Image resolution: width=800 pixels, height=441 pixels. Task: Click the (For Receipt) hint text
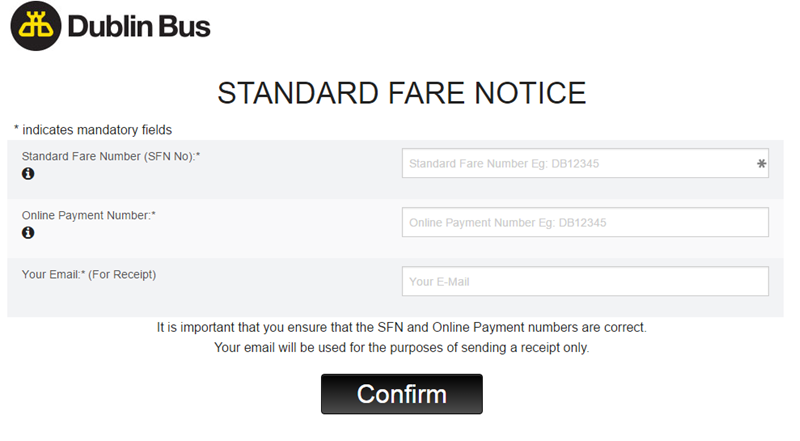click(x=122, y=274)
